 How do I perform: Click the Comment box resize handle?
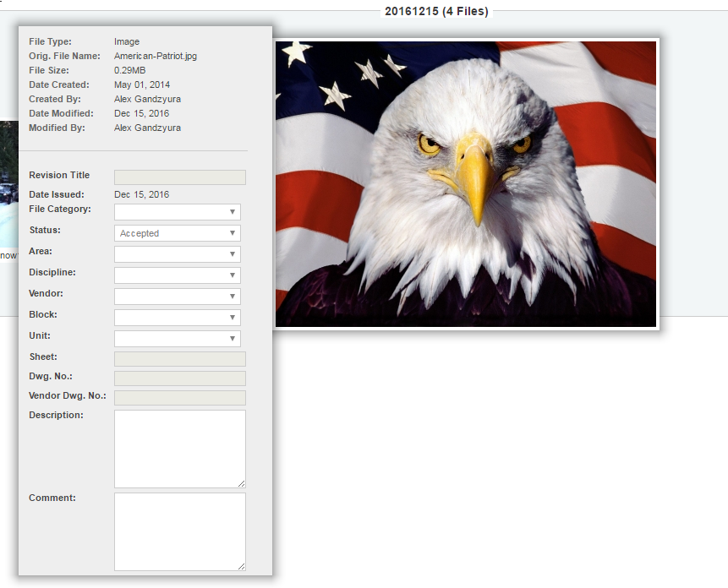pos(242,566)
